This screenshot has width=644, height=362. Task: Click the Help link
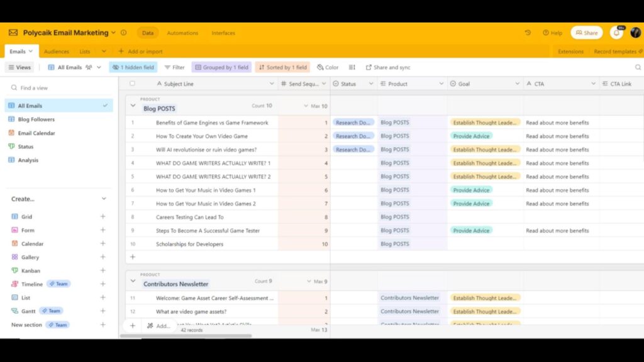(x=553, y=33)
